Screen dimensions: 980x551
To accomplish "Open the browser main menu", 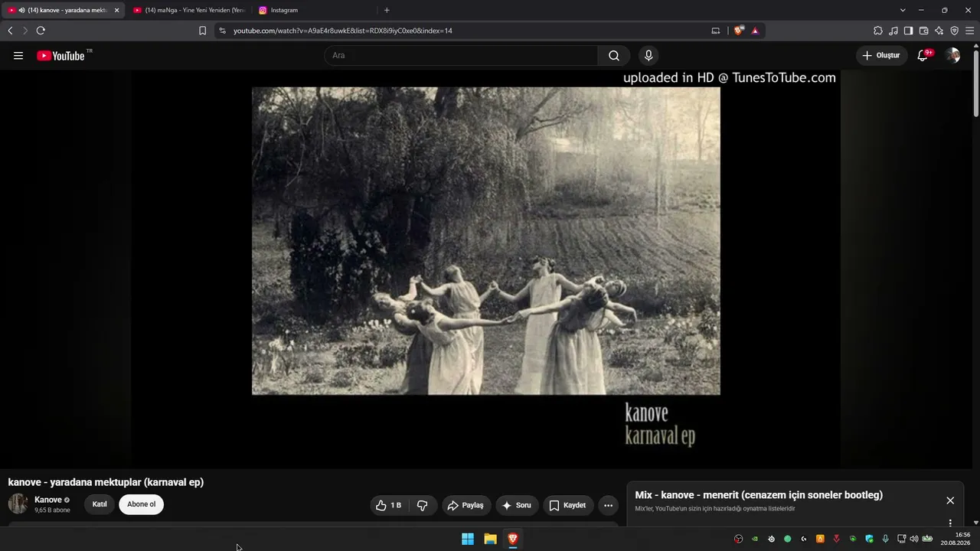I will [970, 31].
